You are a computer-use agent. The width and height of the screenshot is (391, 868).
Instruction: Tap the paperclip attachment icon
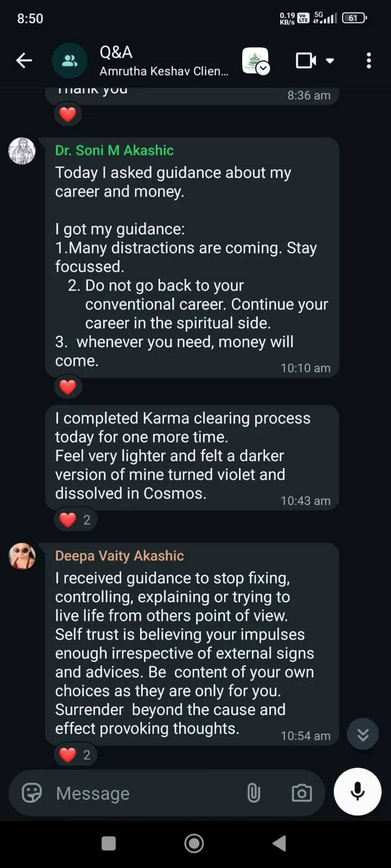254,793
